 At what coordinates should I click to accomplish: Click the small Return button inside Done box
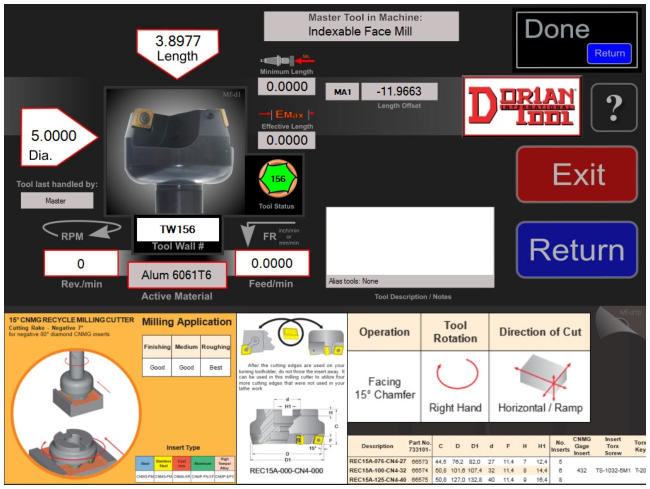click(609, 53)
